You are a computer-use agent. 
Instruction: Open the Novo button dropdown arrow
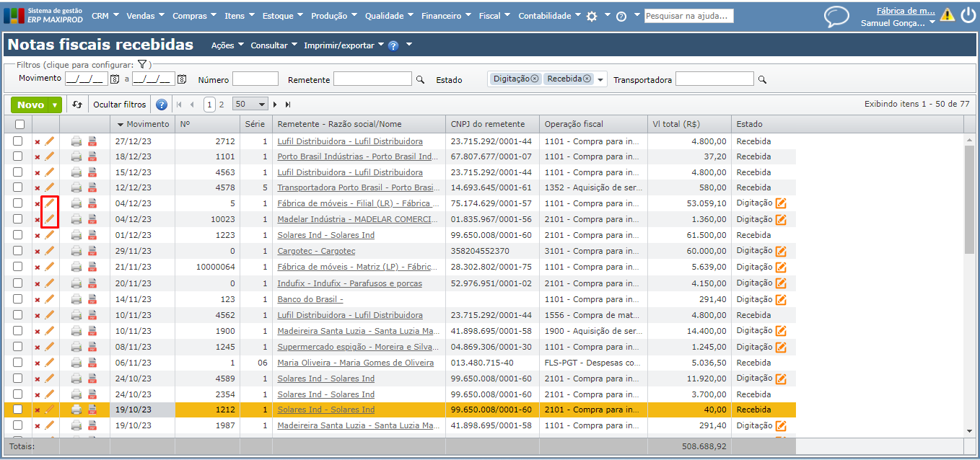[55, 105]
